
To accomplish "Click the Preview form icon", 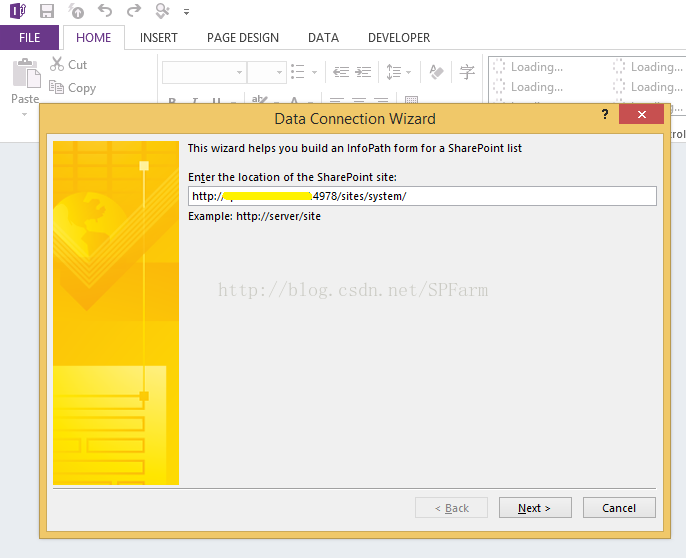I will click(162, 11).
